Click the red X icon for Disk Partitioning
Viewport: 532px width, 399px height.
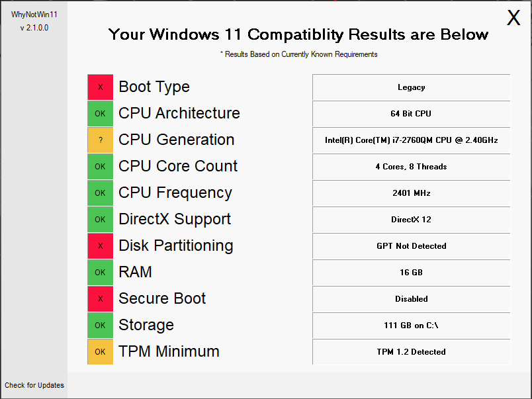tap(100, 246)
